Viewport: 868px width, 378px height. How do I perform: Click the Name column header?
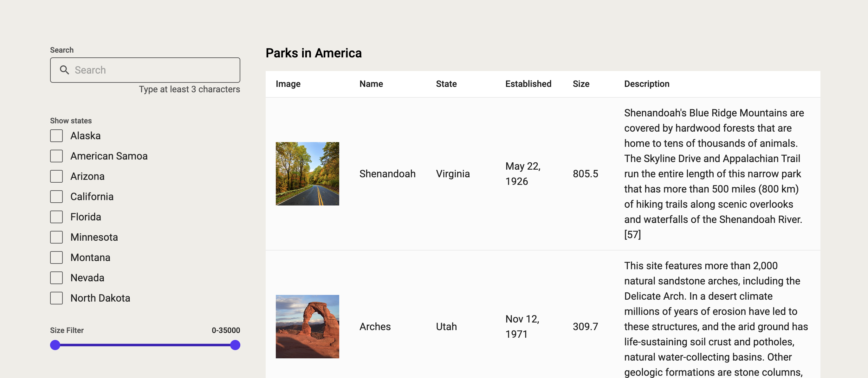pyautogui.click(x=371, y=84)
